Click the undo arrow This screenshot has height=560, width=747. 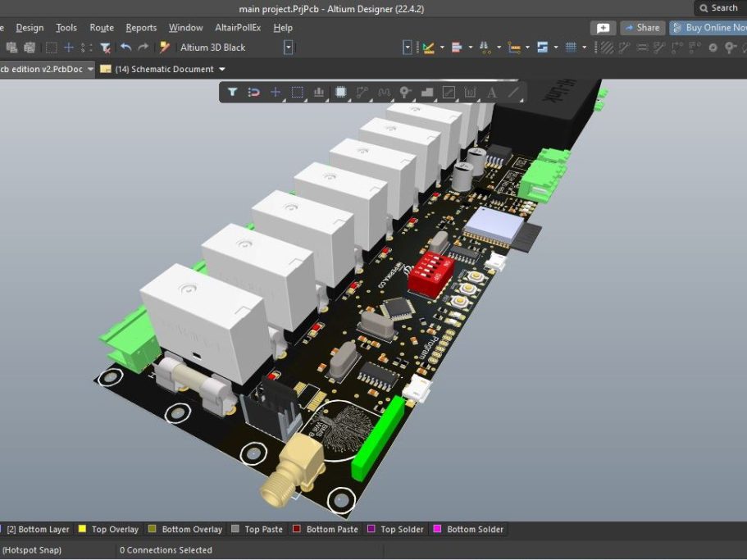[x=125, y=47]
